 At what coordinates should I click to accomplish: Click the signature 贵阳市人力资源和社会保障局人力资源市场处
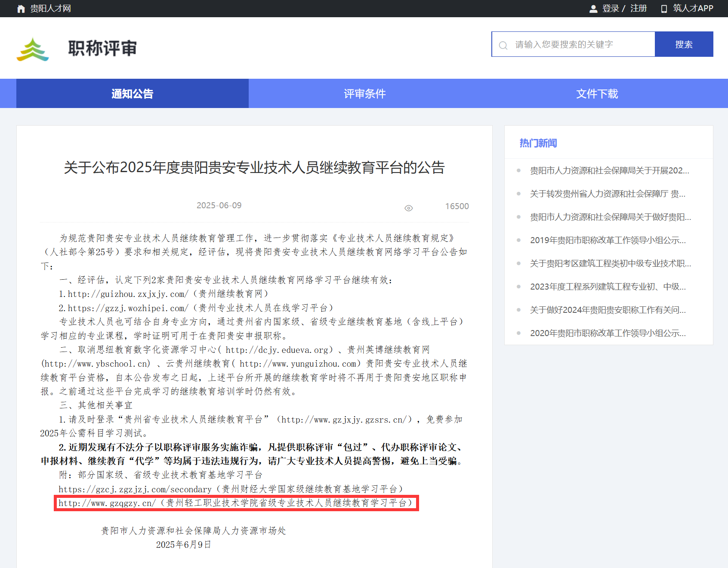[194, 531]
